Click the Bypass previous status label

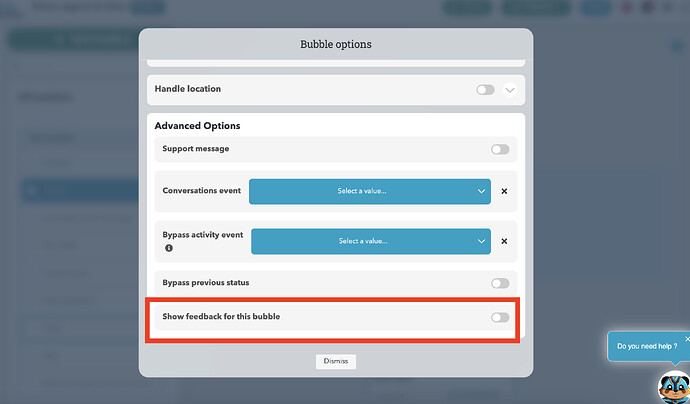tap(206, 283)
